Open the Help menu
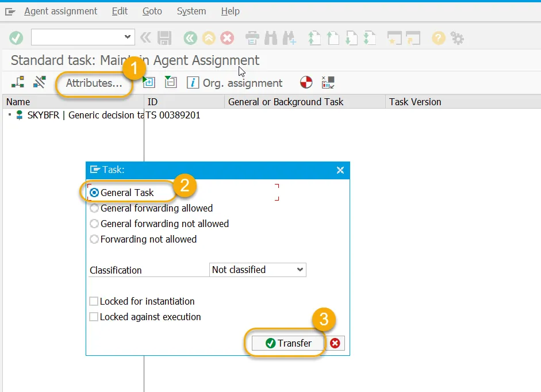541x392 pixels. click(230, 11)
